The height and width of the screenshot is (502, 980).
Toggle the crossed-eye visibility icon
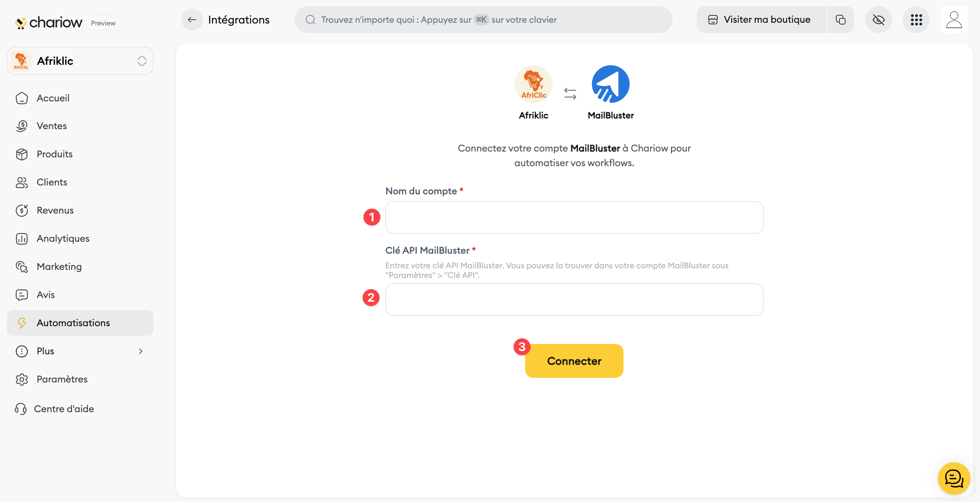tap(878, 20)
